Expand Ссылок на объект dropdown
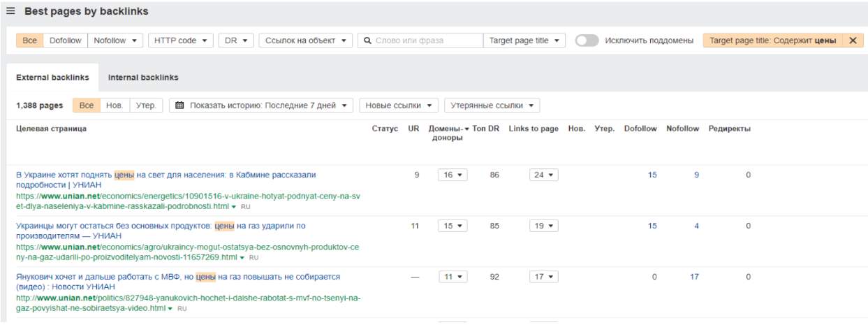Screen dimensions: 868x325 pos(305,41)
